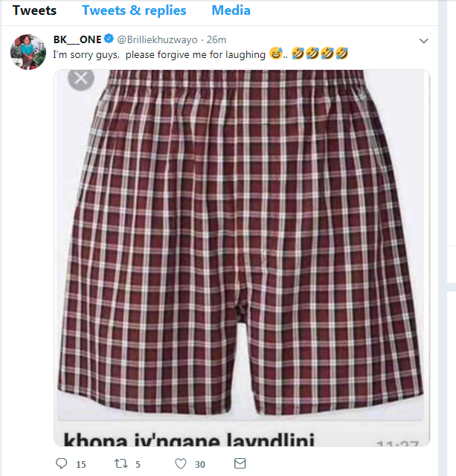Close the embedded image with the X icon

click(81, 79)
